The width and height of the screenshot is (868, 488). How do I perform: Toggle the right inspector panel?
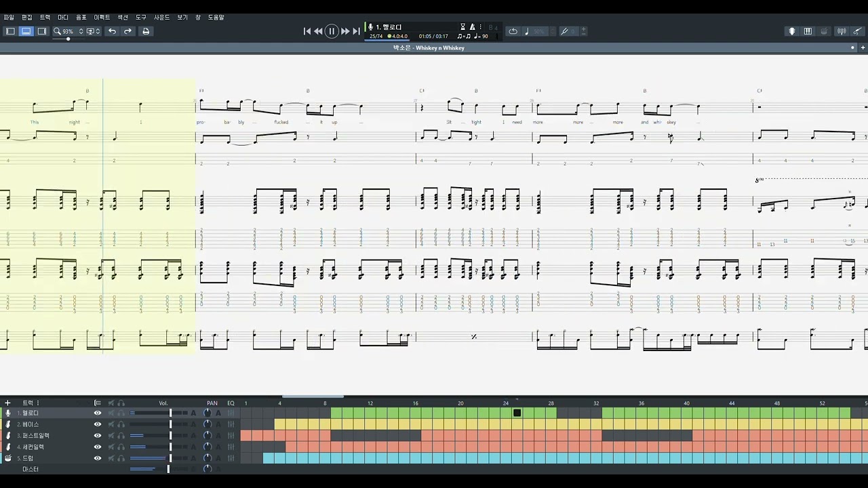[x=42, y=31]
